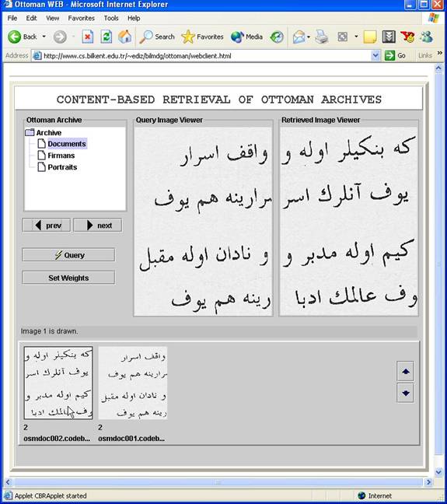Click inside the Retrieved Image Viewer
Screen dimensions: 447x504
(349, 222)
